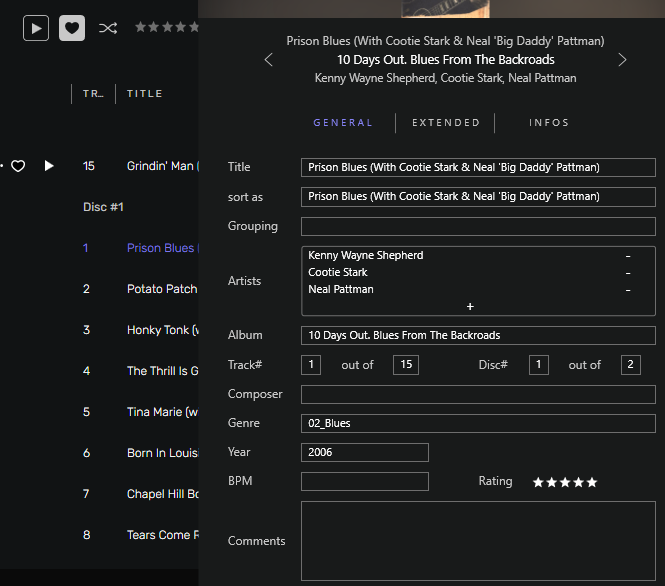
Task: Remove artist Cootie Stark
Action: [628, 273]
